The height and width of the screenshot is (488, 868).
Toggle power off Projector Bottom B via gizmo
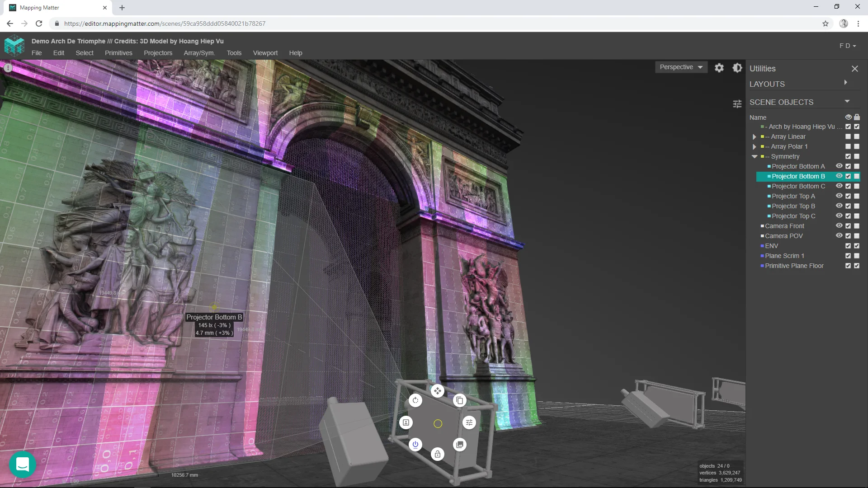click(415, 445)
